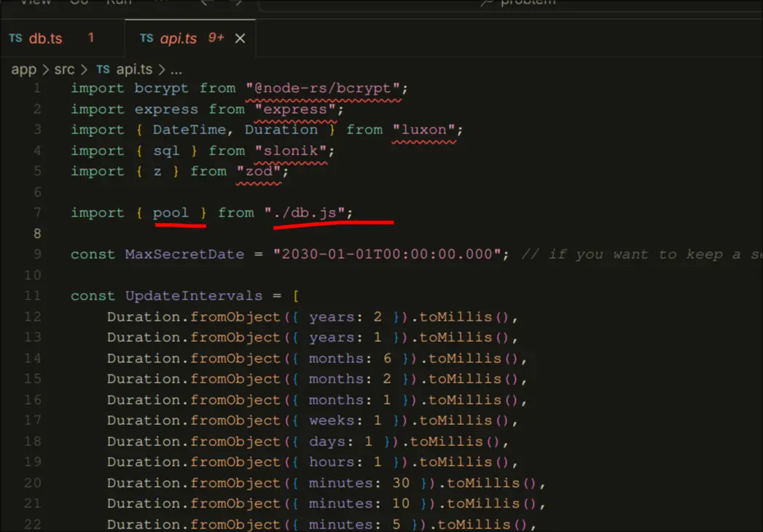Click the search magnifier icon in title bar
763x532 pixels.
click(x=487, y=3)
